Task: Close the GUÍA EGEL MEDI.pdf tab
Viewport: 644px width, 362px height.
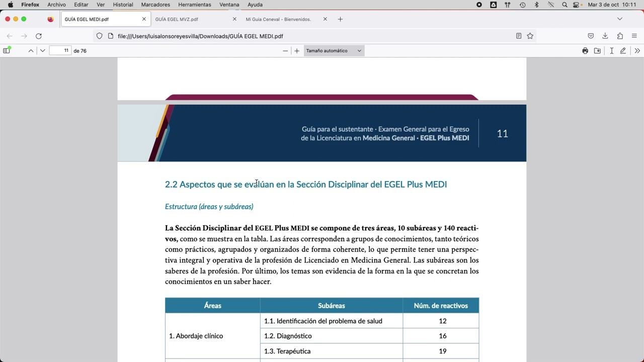Action: (x=144, y=19)
